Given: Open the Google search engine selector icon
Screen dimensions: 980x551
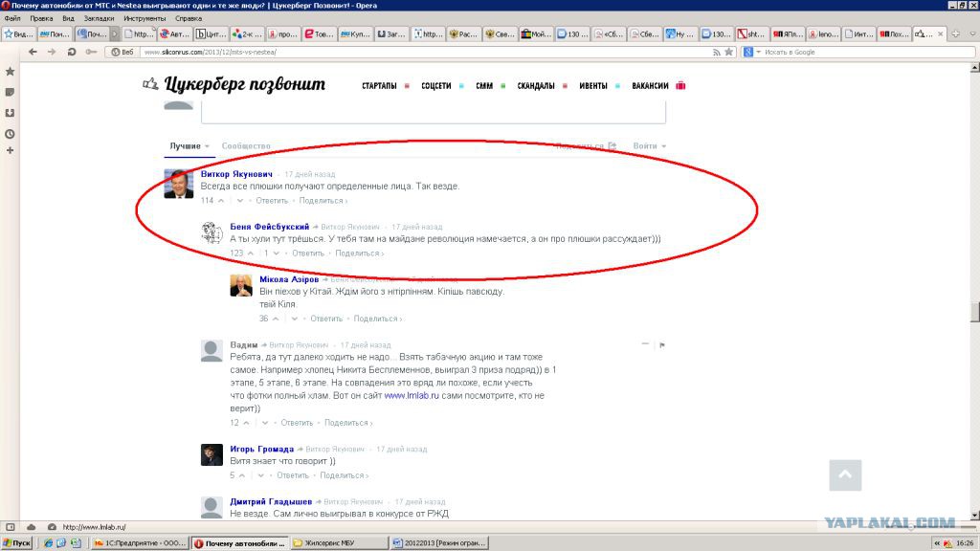Looking at the screenshot, I should 748,52.
